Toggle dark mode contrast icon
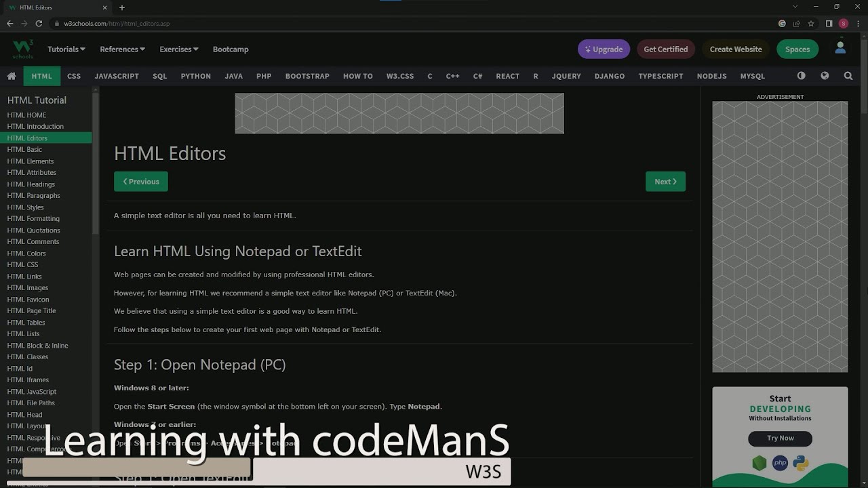 point(802,76)
